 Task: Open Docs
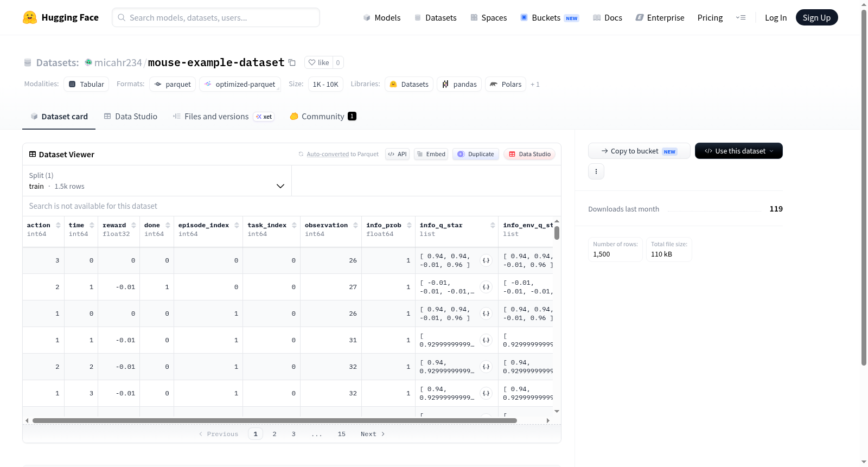tap(608, 17)
